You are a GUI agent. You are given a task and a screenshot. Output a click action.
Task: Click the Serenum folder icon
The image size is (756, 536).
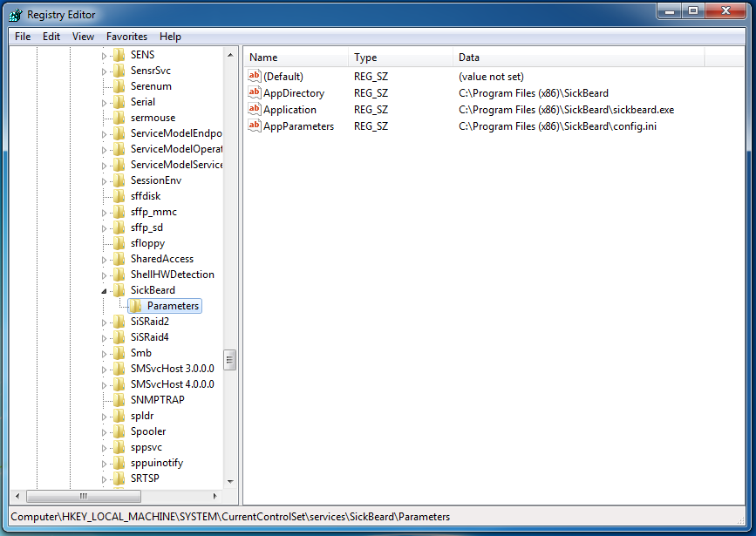[x=119, y=86]
